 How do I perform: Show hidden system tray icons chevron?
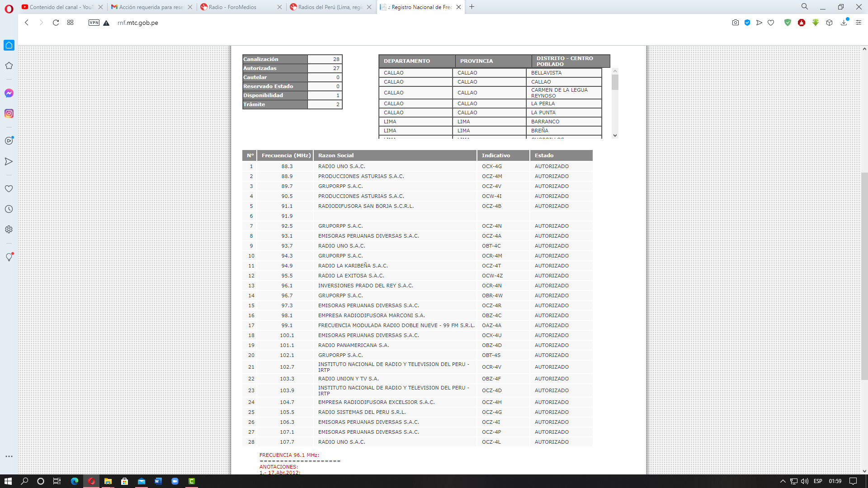click(x=783, y=481)
